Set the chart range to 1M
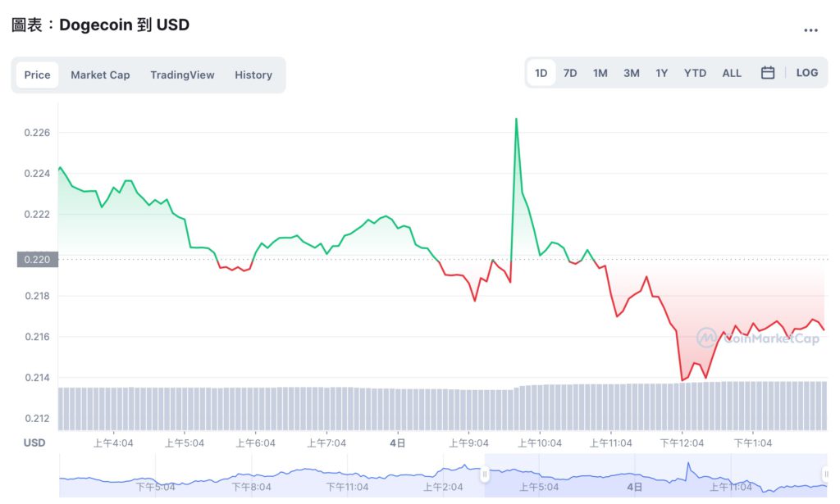The height and width of the screenshot is (504, 840). [600, 73]
